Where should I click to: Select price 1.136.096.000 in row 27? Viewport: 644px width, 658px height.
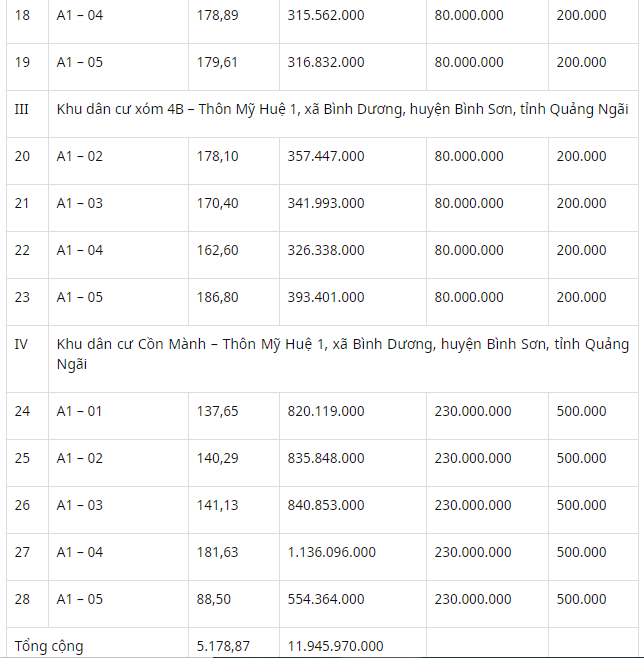click(x=331, y=552)
